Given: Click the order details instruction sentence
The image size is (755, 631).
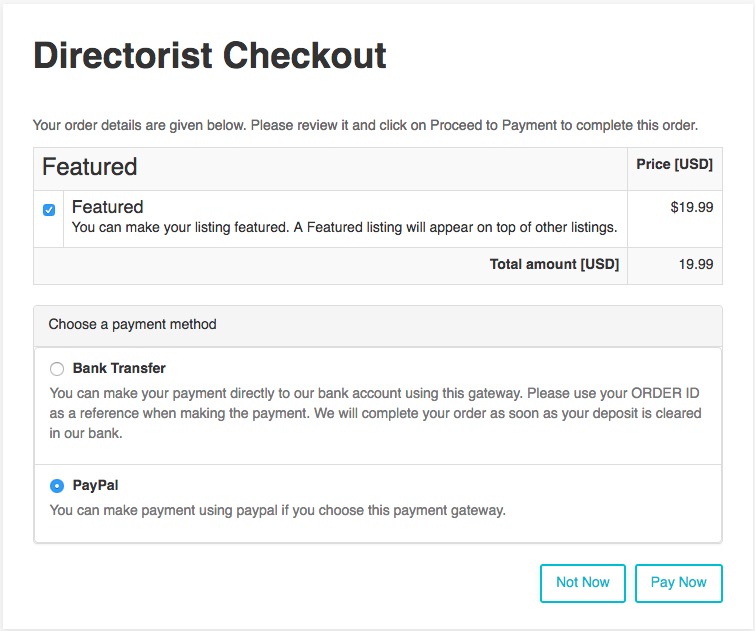Looking at the screenshot, I should (x=365, y=126).
